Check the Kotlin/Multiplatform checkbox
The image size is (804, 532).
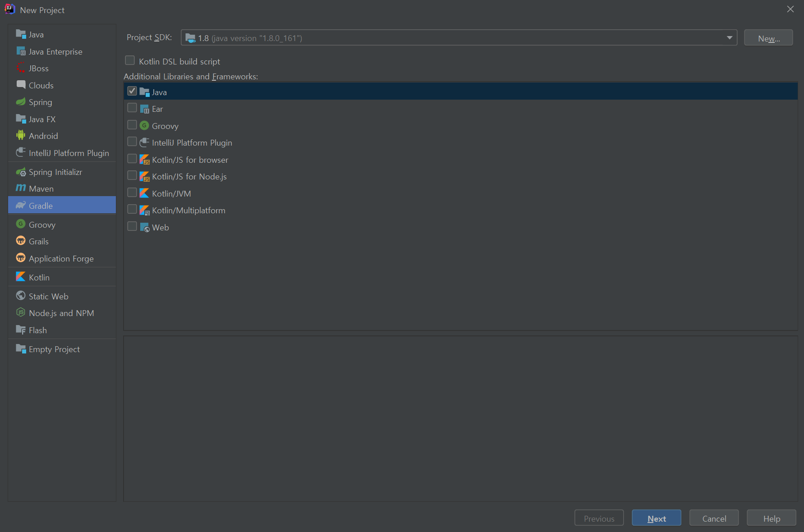(x=132, y=209)
